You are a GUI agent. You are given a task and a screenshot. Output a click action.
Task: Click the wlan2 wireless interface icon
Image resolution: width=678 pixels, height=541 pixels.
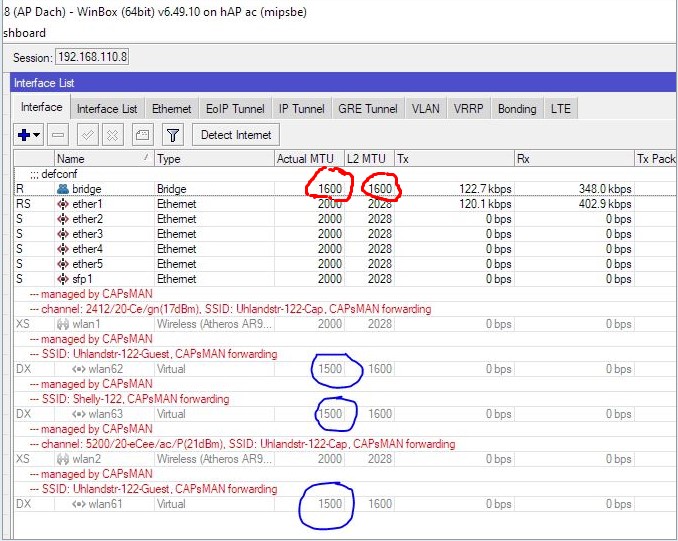(63, 459)
